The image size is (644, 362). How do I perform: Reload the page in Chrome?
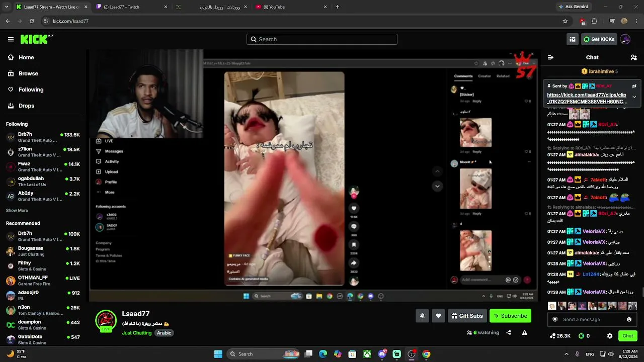point(32,21)
